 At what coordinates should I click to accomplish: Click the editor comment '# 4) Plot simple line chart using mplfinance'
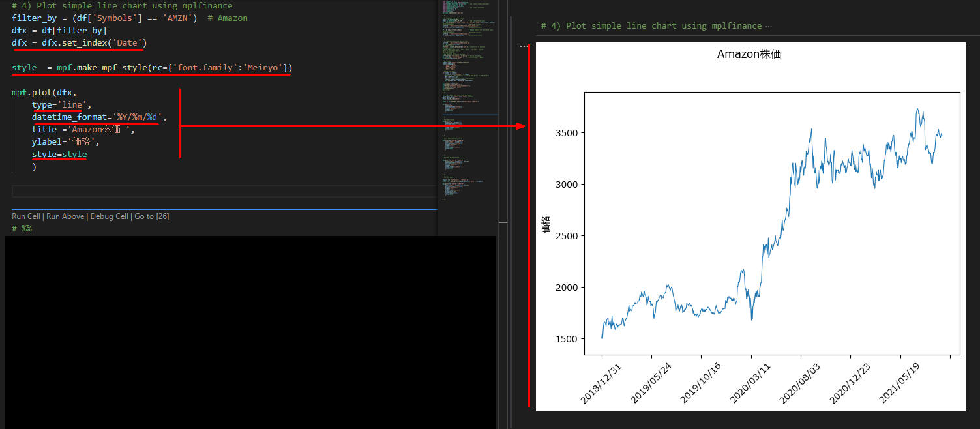pos(122,6)
